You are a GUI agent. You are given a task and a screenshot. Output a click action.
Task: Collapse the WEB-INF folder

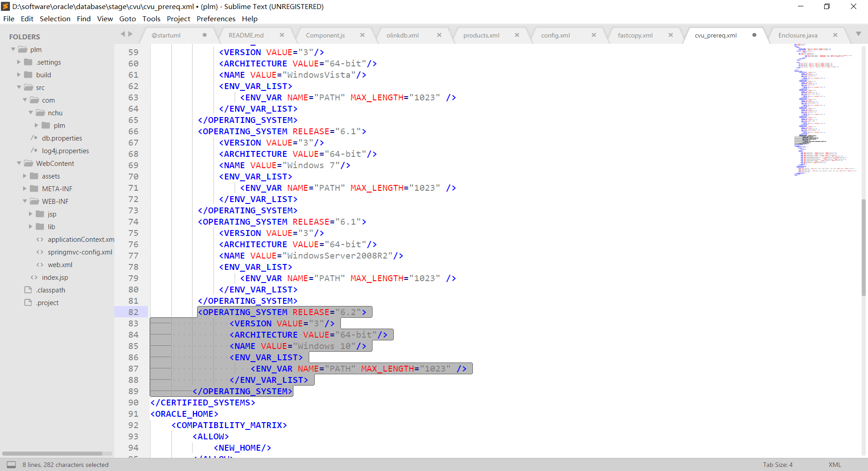click(x=25, y=201)
